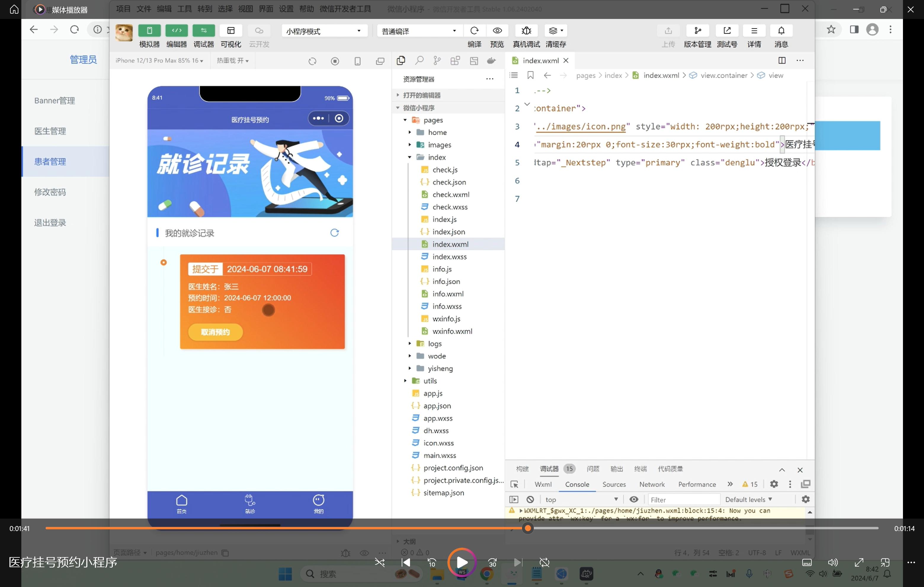Toggle the 调试器 debugger panel button
This screenshot has height=587, width=924.
coord(204,31)
